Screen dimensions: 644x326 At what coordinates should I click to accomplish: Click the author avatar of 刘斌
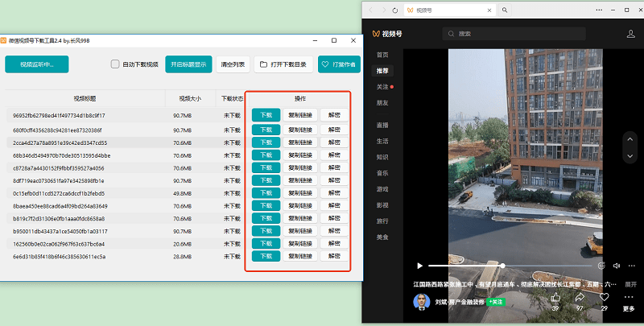(421, 302)
